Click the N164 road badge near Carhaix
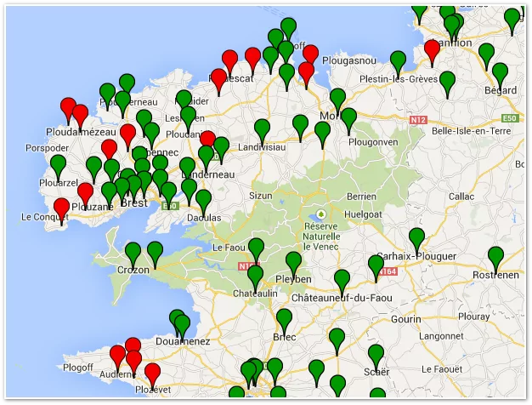 click(388, 271)
